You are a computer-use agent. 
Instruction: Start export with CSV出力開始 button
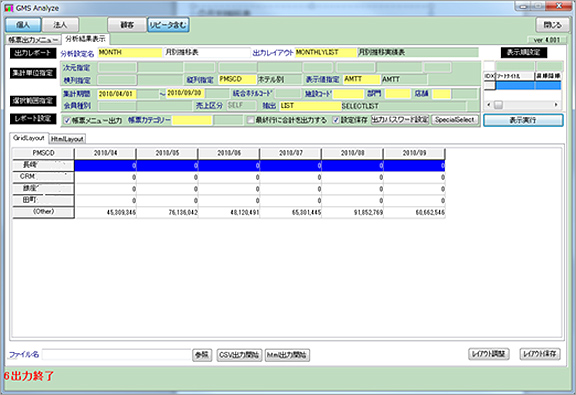tap(239, 355)
